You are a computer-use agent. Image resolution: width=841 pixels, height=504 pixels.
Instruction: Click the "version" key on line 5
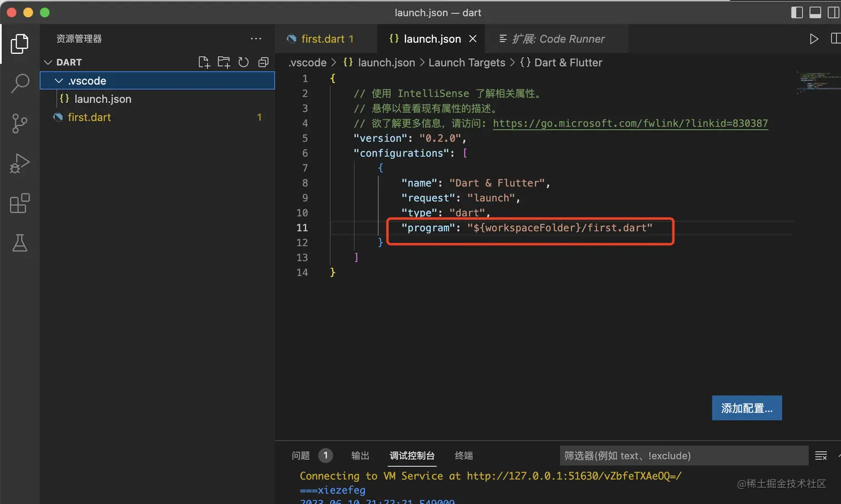tap(380, 138)
